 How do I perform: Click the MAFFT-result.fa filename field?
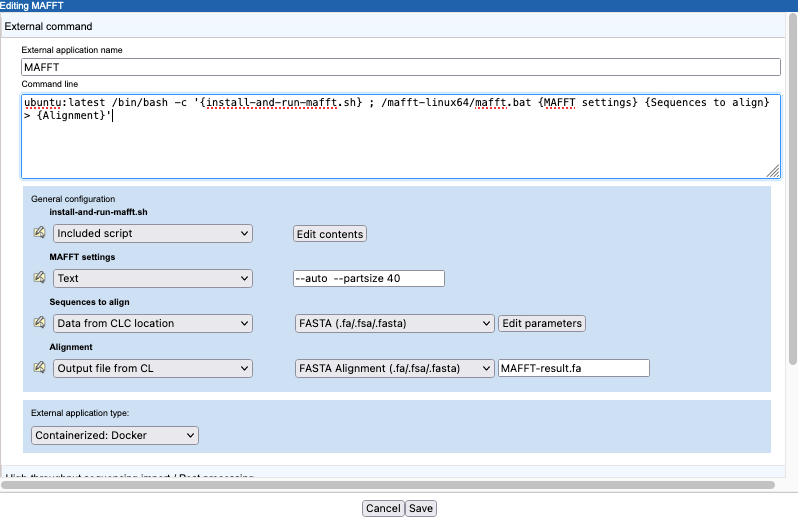(573, 368)
